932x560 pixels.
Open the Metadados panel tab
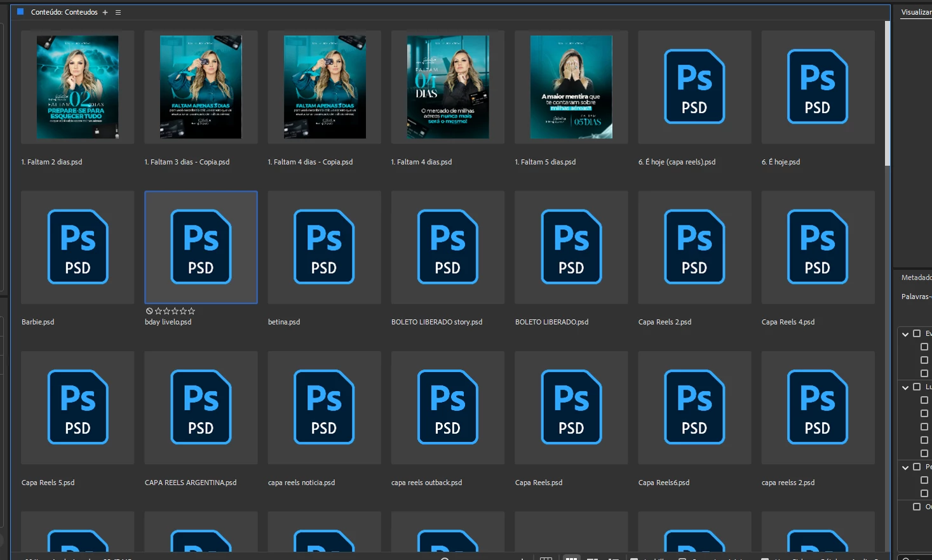(x=916, y=277)
